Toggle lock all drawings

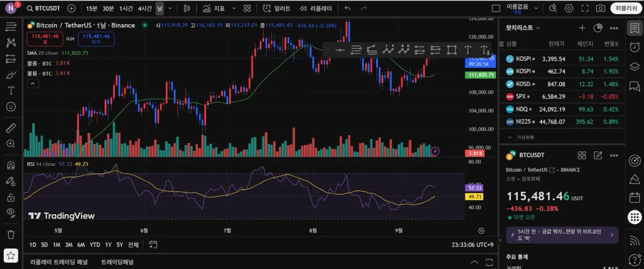[x=10, y=197]
